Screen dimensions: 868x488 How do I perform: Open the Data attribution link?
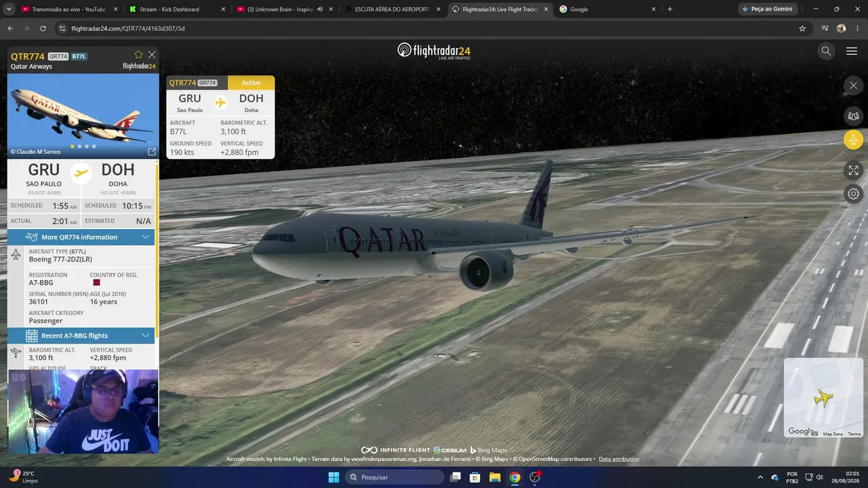[618, 459]
